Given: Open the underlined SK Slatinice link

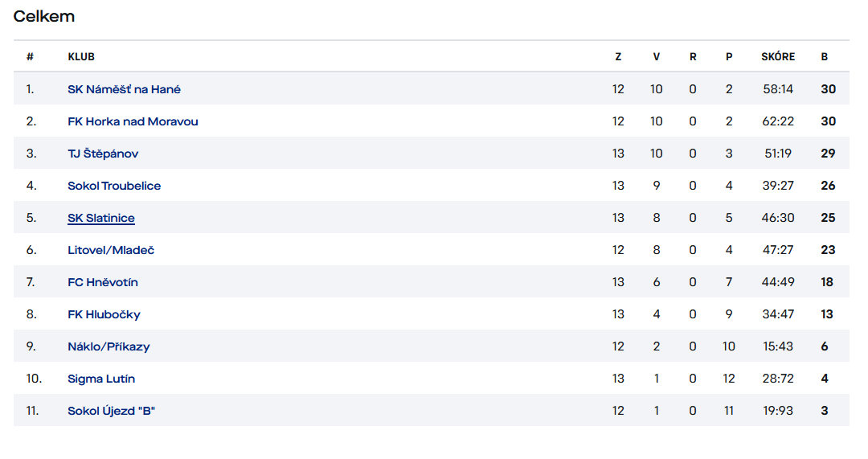Looking at the screenshot, I should [101, 218].
